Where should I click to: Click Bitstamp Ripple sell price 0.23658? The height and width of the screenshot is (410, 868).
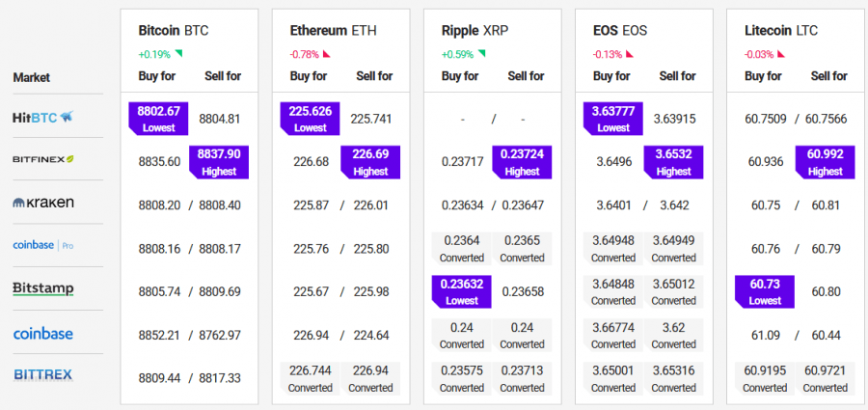pyautogui.click(x=523, y=292)
